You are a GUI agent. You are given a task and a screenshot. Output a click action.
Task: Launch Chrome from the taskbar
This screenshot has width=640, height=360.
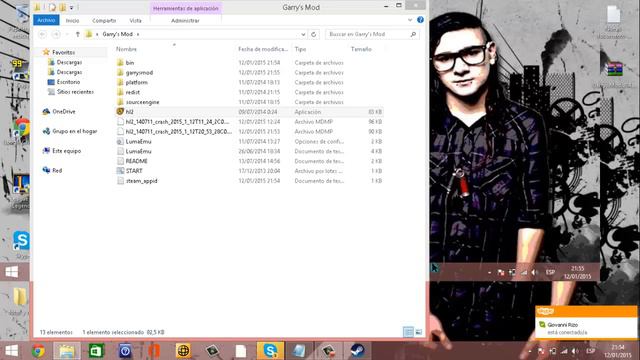[x=38, y=350]
